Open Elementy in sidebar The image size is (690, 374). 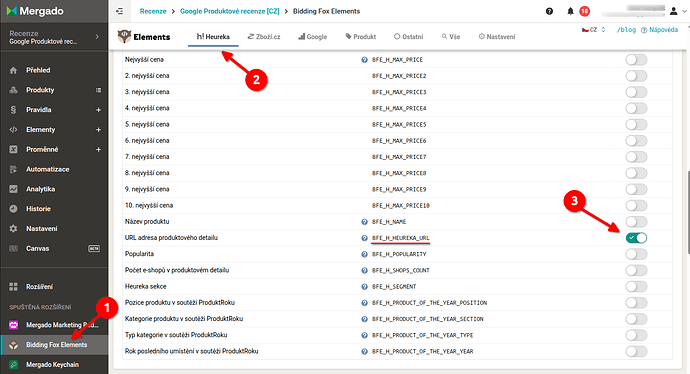pos(40,130)
